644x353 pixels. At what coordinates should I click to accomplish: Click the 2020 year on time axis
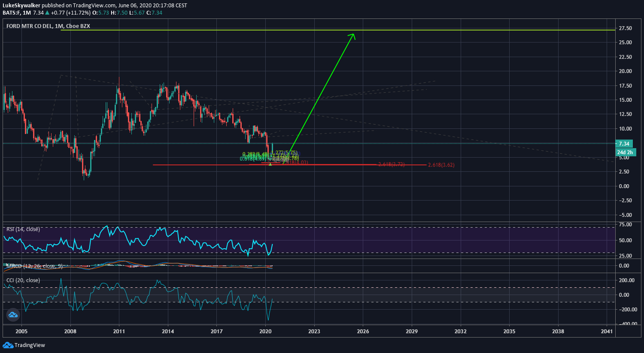[266, 332]
